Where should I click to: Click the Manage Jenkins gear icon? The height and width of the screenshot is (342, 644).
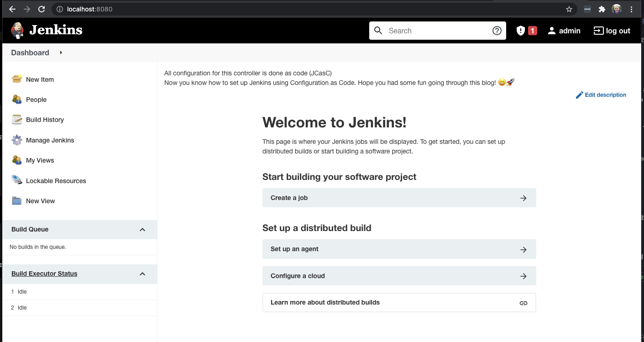17,140
